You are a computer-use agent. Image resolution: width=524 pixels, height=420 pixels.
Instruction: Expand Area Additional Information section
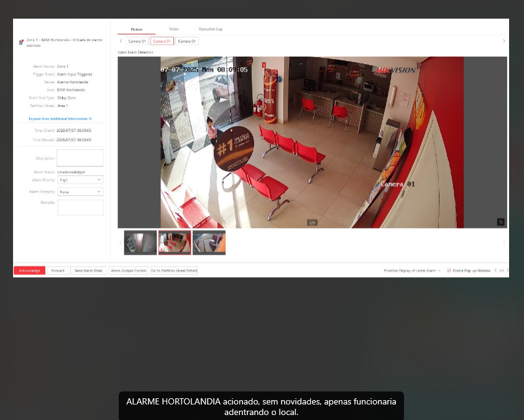(60, 118)
